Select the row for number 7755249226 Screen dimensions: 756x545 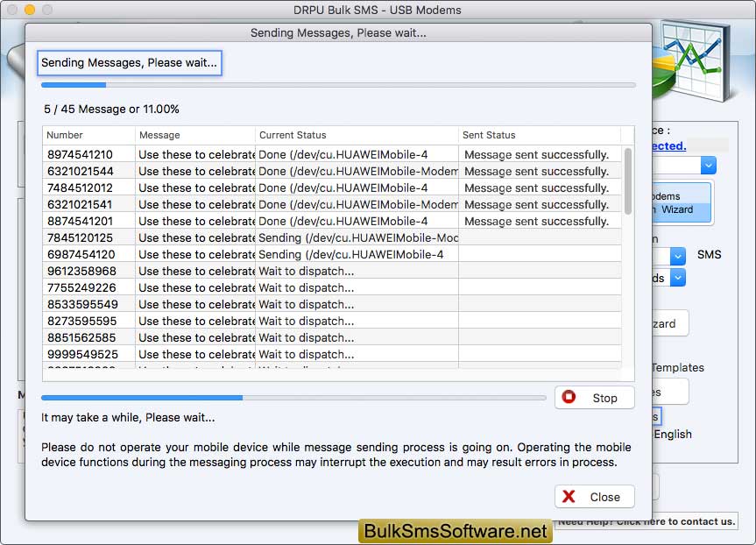tap(332, 287)
